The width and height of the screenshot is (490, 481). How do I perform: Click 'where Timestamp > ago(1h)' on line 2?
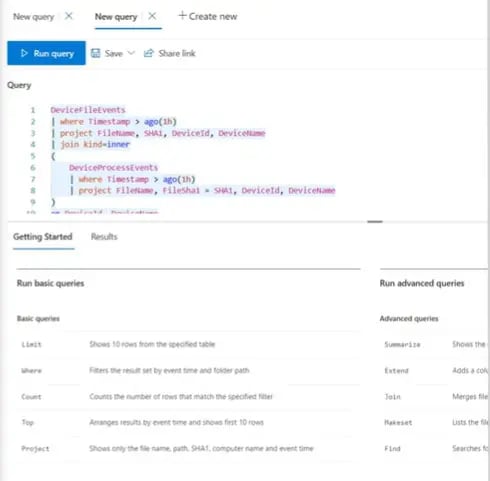point(118,122)
